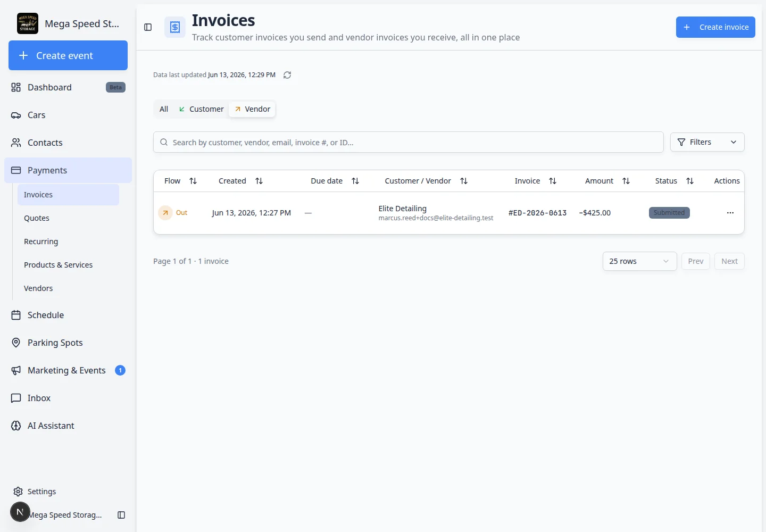Click the Contacts people icon
This screenshot has width=766, height=532.
point(16,143)
